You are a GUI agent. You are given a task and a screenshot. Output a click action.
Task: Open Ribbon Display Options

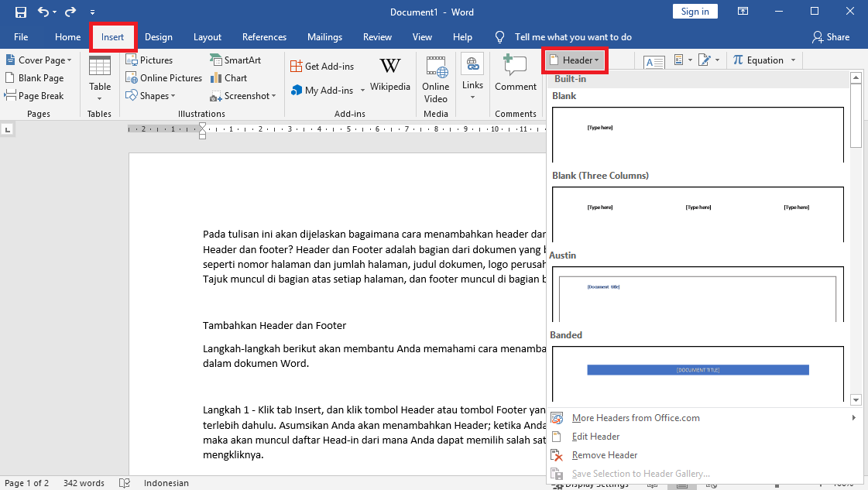[743, 12]
